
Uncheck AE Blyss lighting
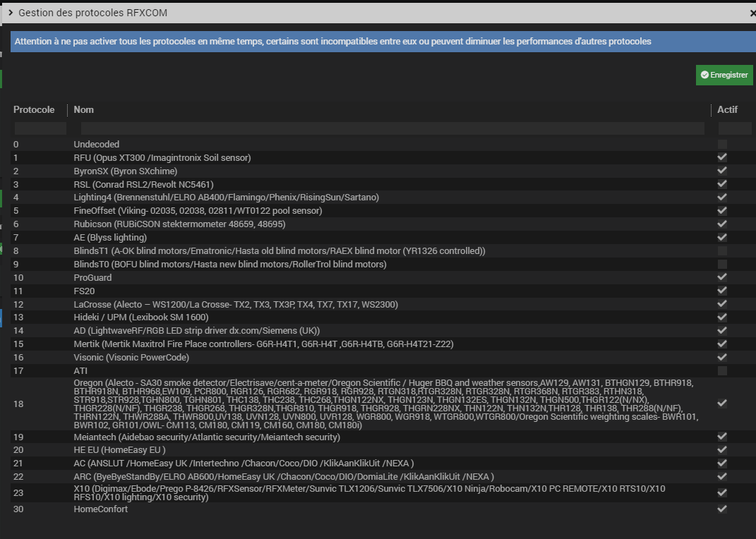[722, 237]
